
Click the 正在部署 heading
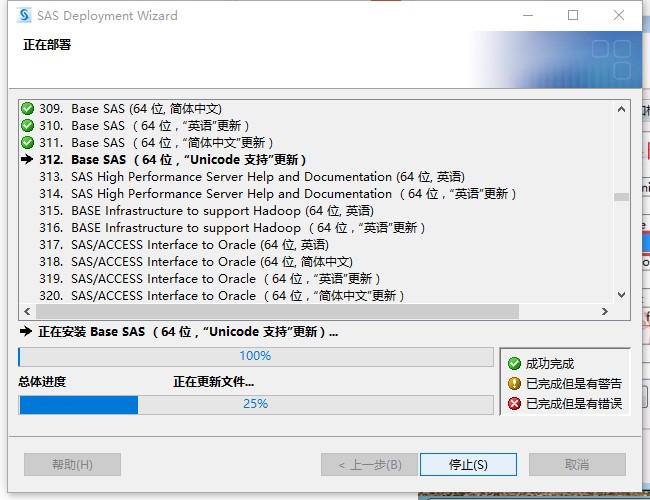click(x=47, y=44)
